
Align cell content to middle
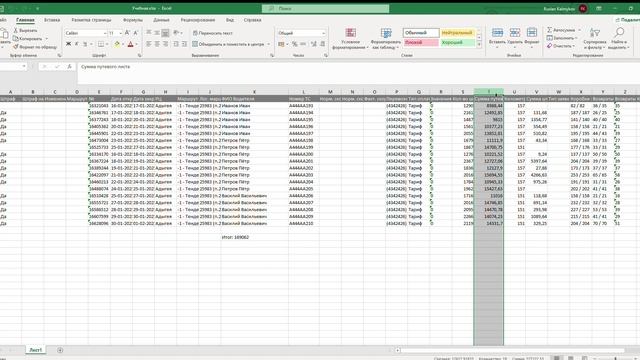point(157,33)
